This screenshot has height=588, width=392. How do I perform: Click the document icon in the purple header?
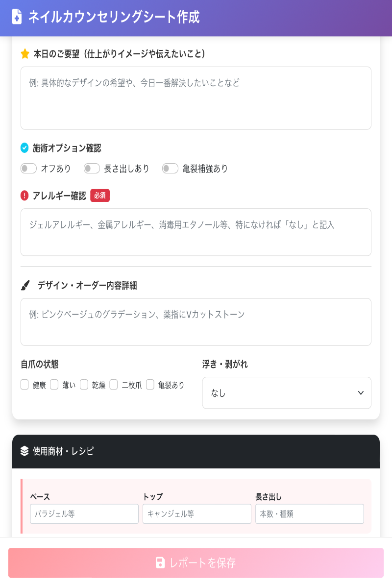click(16, 18)
